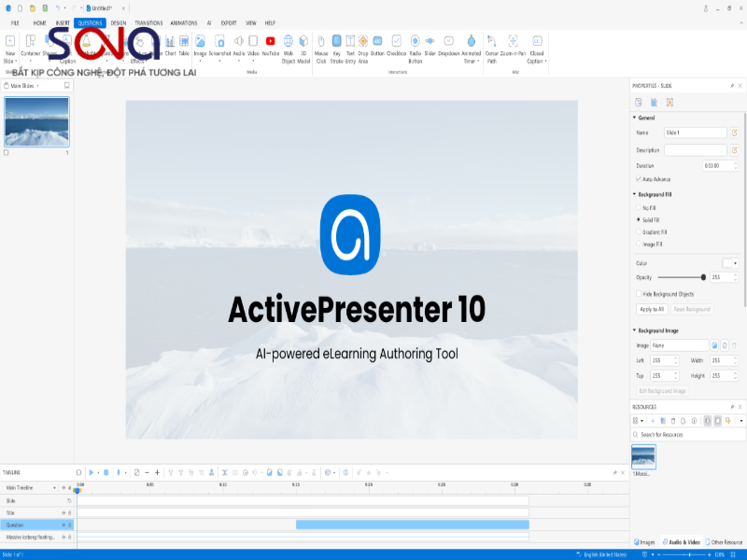Insert a Zoom-n-Pan effect
747x560 pixels.
(x=513, y=42)
